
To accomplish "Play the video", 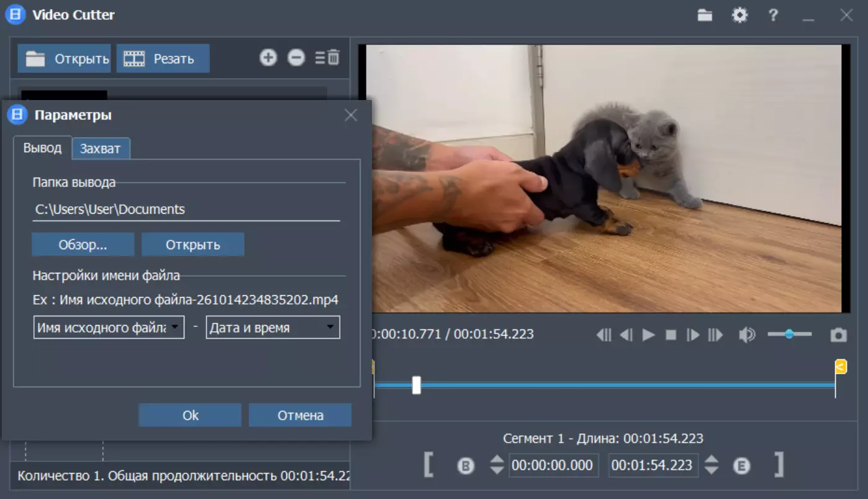I will 649,335.
